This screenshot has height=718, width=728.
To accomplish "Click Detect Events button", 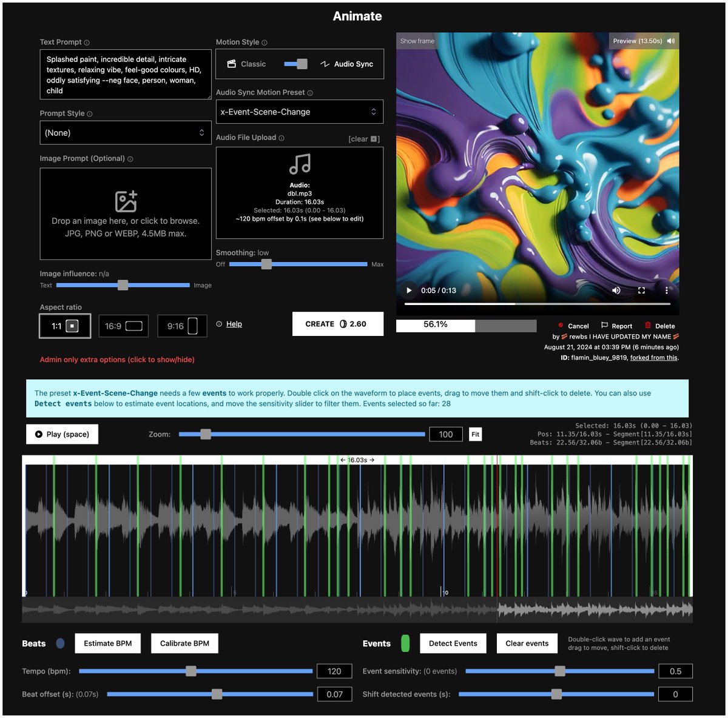I will (453, 643).
